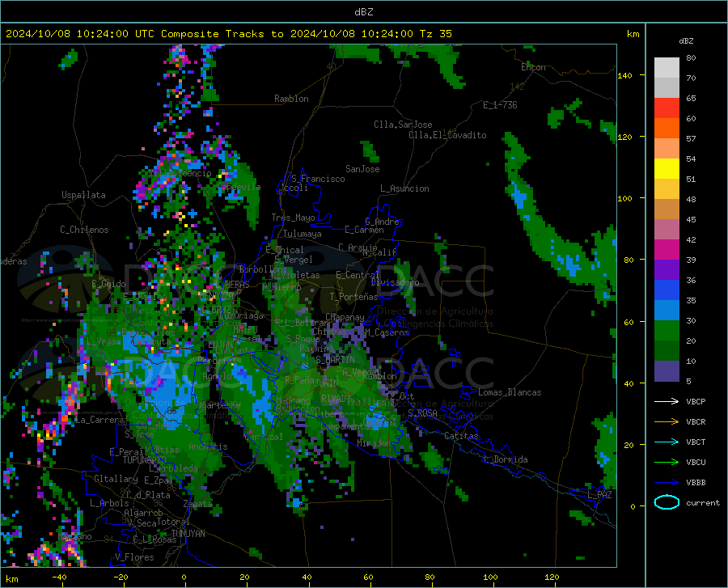728x588 pixels.
Task: Click the white VBCP arrow legend icon
Action: pos(667,401)
